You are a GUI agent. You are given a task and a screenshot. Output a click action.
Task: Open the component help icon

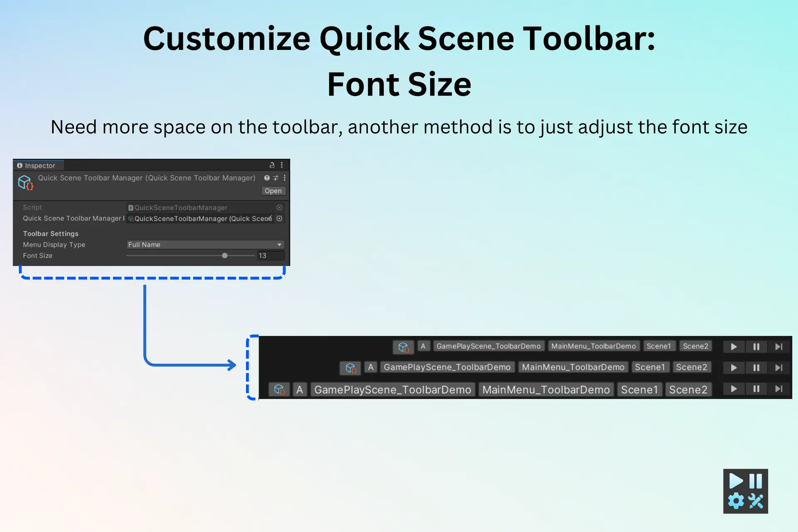point(267,178)
